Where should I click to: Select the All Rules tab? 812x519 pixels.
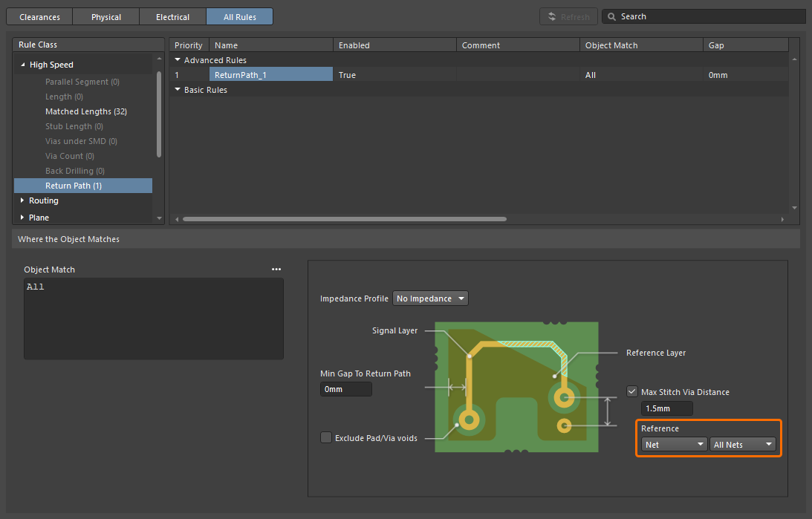(240, 16)
